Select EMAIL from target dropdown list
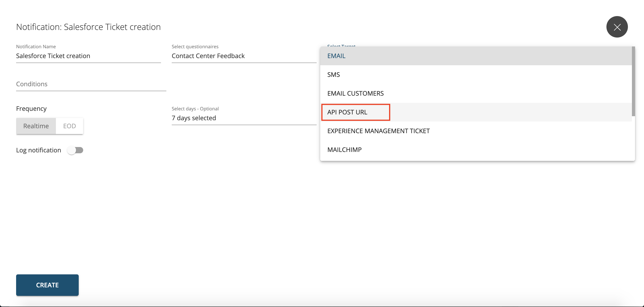 click(x=476, y=56)
